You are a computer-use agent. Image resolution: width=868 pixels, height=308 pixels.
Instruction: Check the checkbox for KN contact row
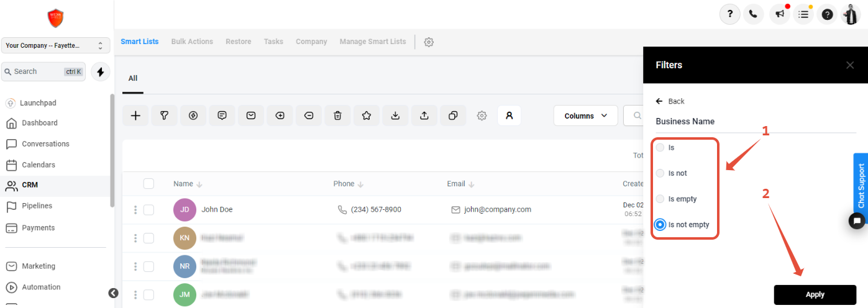[x=148, y=238]
